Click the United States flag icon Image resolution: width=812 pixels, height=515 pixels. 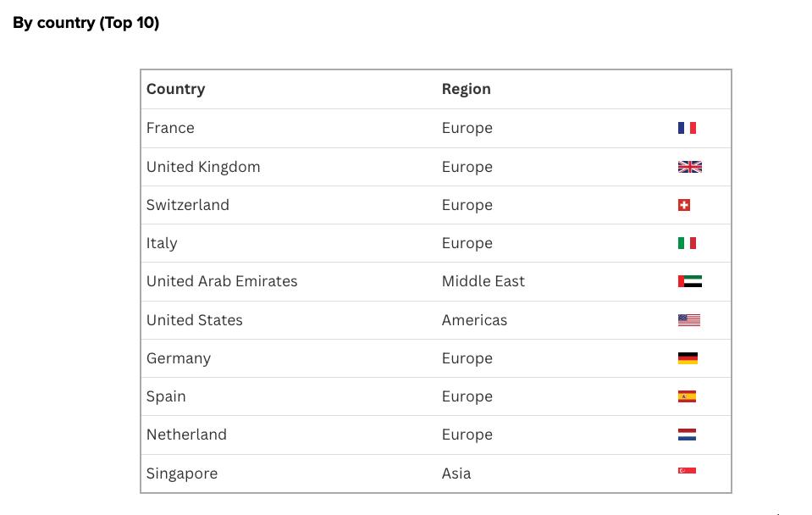[x=688, y=320]
